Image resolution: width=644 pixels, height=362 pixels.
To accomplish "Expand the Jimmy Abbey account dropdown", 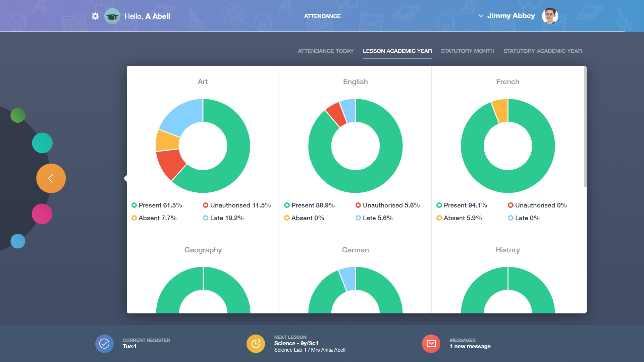I will click(x=481, y=16).
